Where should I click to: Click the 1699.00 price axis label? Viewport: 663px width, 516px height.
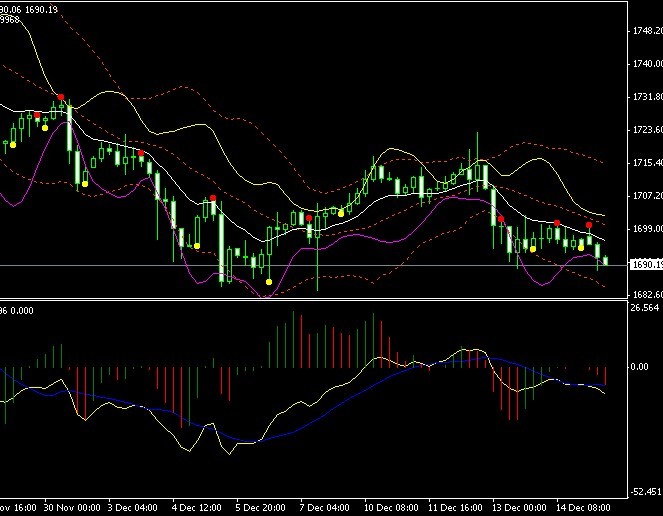point(647,229)
